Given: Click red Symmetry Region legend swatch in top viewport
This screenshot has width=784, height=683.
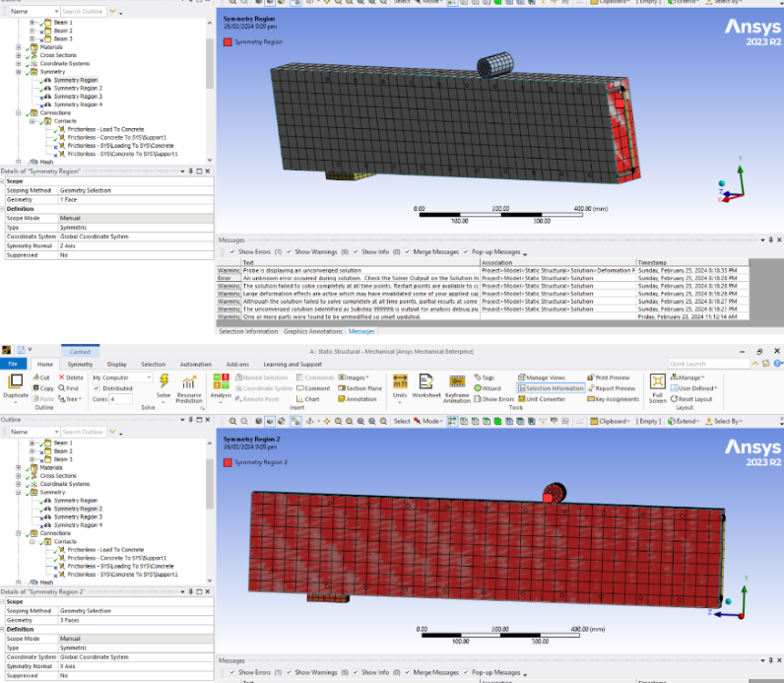Looking at the screenshot, I should click(228, 42).
